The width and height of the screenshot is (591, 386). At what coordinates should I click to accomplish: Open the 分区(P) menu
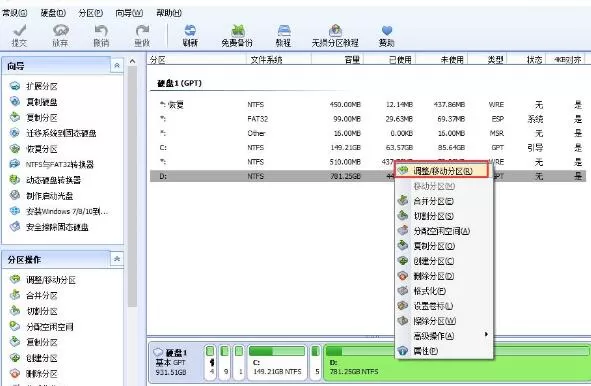click(x=90, y=13)
